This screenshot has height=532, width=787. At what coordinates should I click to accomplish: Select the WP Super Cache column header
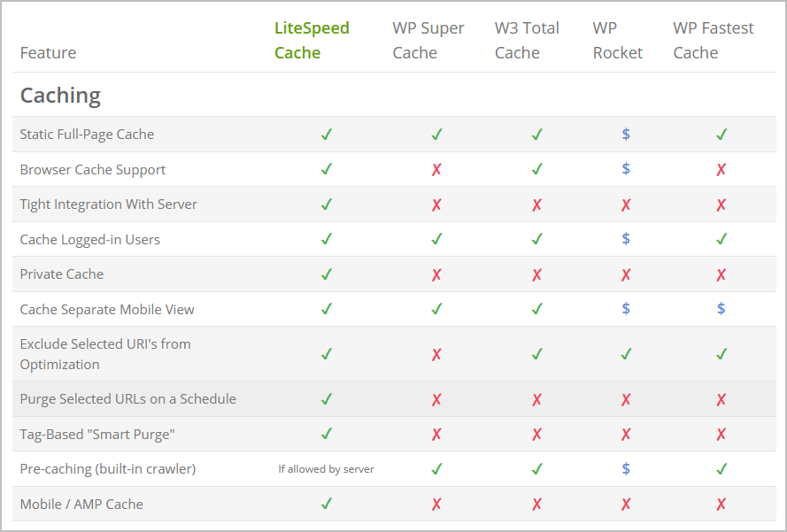coord(428,40)
